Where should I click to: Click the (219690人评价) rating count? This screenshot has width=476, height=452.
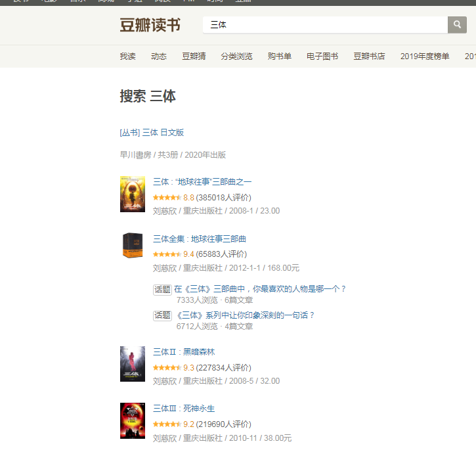click(223, 424)
